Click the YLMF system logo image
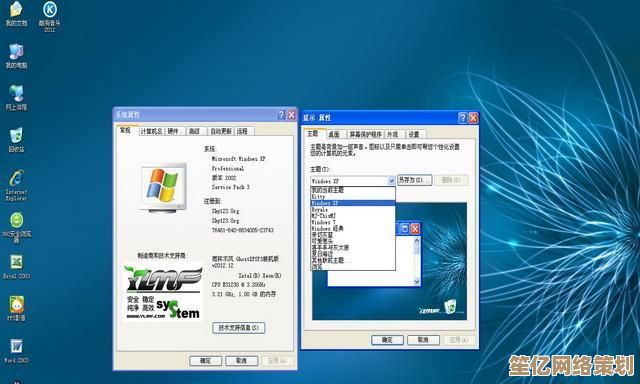The height and width of the screenshot is (384, 640). (163, 291)
